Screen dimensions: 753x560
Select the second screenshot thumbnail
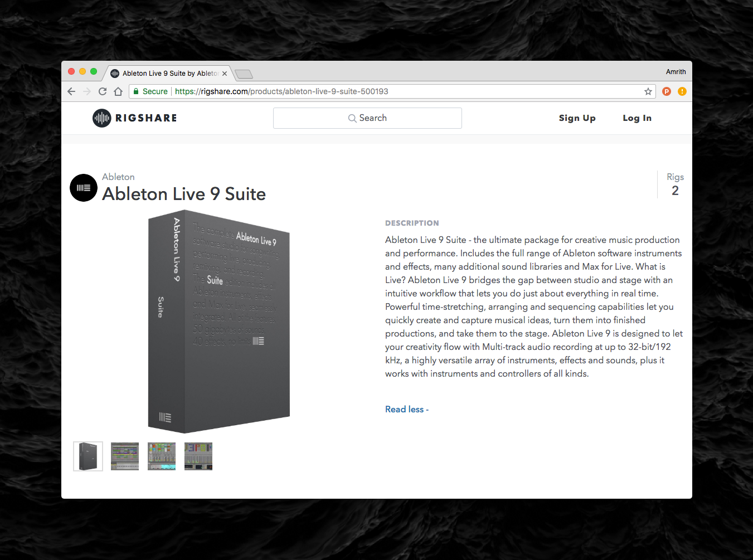point(125,456)
